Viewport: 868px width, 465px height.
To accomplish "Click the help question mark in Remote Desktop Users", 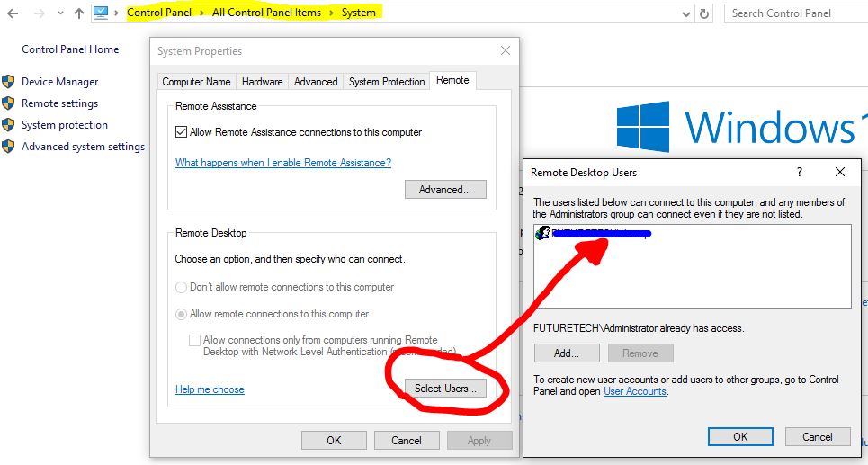I will click(800, 172).
